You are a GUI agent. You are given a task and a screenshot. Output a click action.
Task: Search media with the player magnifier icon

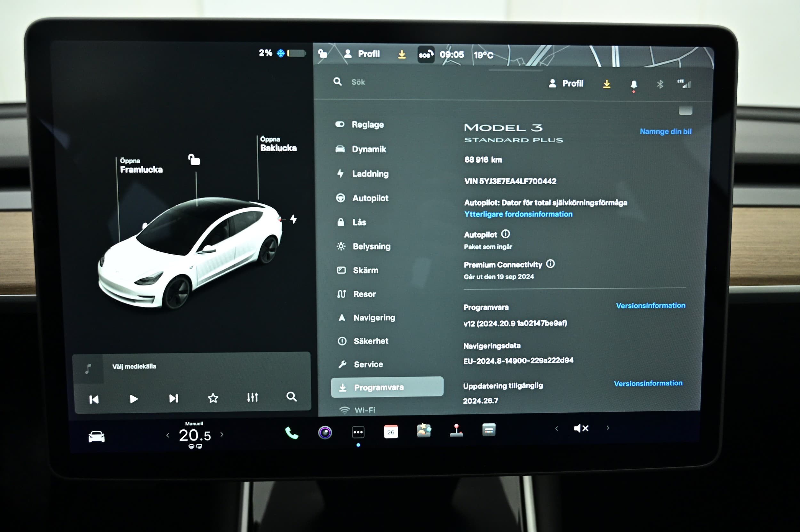click(x=291, y=397)
